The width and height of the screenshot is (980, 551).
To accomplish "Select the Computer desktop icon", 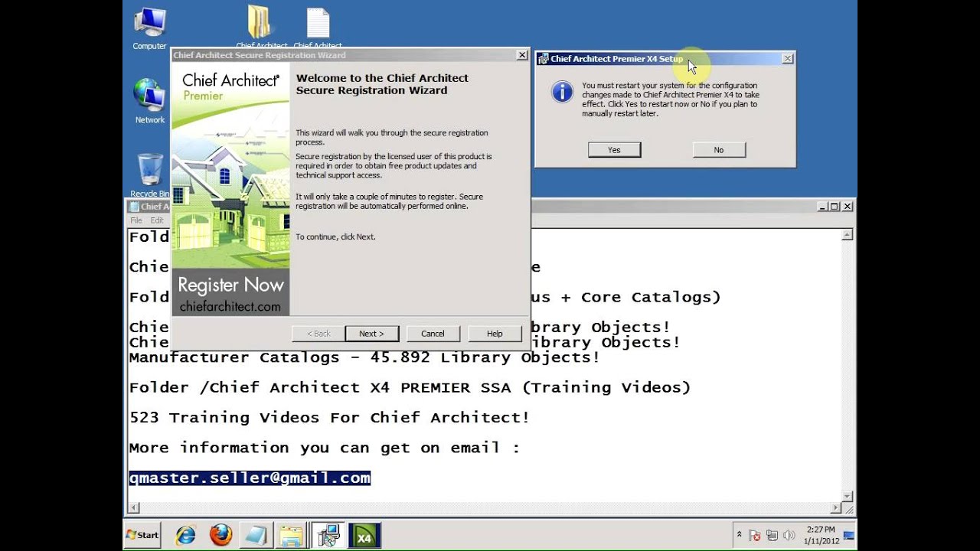I will click(149, 29).
